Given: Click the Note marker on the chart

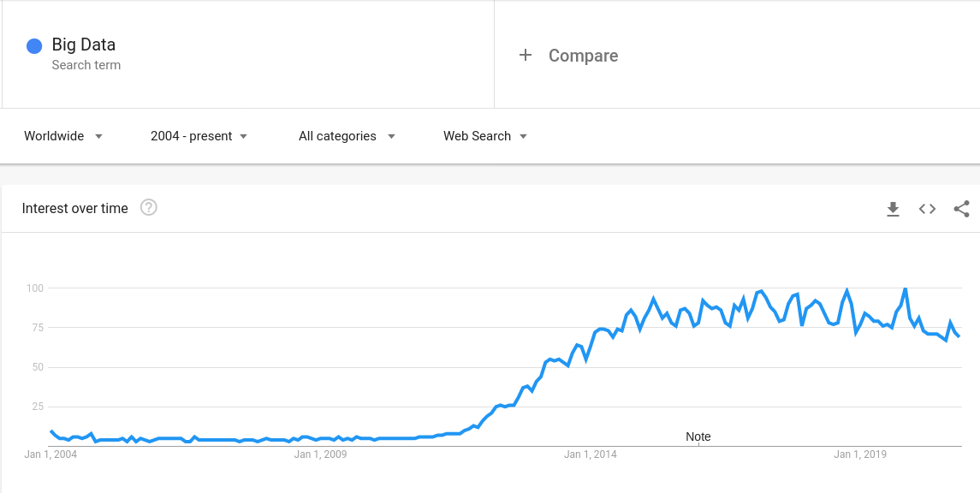Looking at the screenshot, I should [x=698, y=437].
